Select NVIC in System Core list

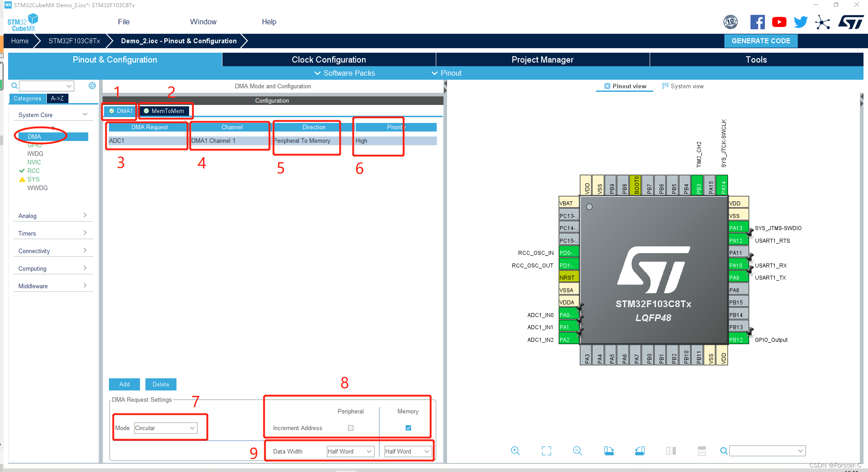(x=34, y=162)
